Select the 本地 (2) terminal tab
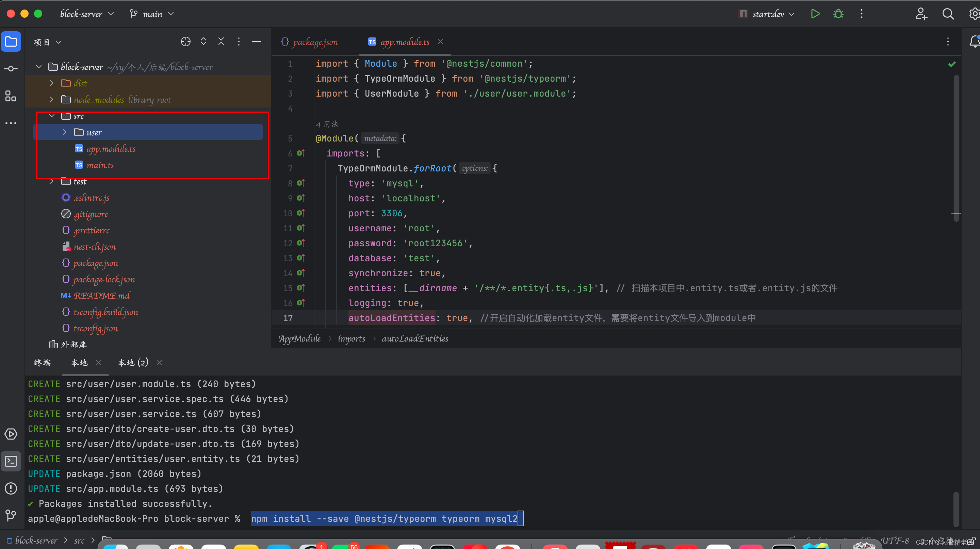Image resolution: width=980 pixels, height=549 pixels. click(x=133, y=363)
